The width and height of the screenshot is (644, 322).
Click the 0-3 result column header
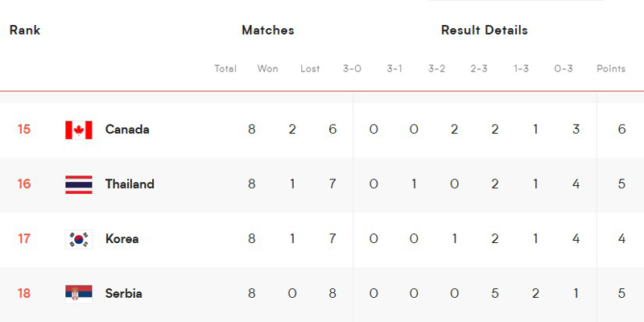coord(563,68)
